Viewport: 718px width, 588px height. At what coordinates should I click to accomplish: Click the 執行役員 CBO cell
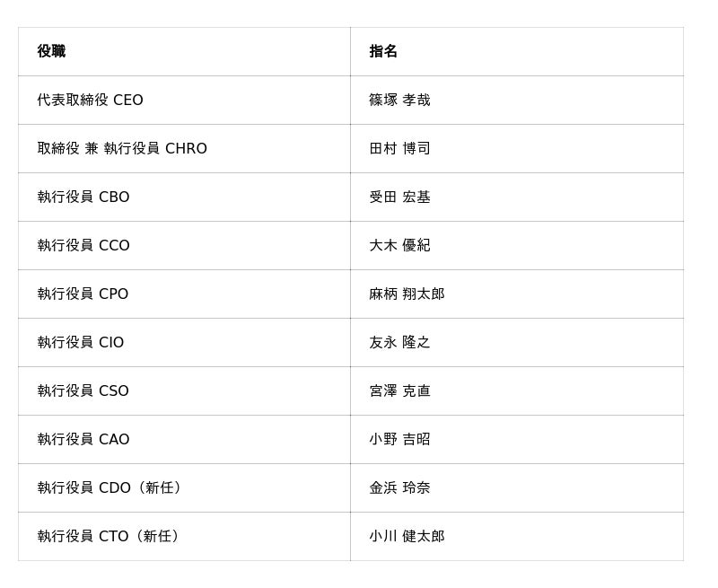point(83,197)
